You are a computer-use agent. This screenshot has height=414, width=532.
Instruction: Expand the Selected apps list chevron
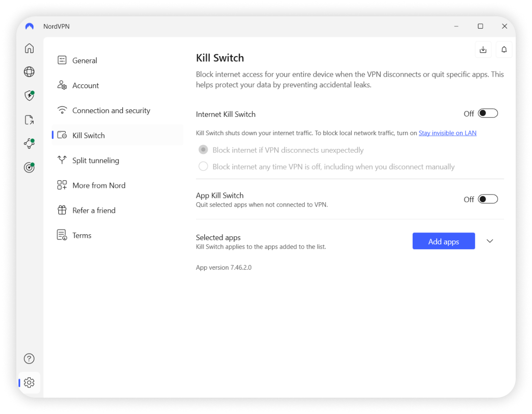490,241
